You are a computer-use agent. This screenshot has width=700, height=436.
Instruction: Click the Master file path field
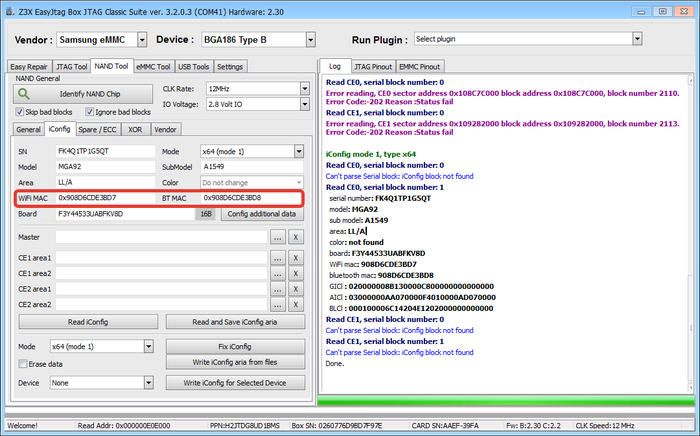tap(161, 237)
